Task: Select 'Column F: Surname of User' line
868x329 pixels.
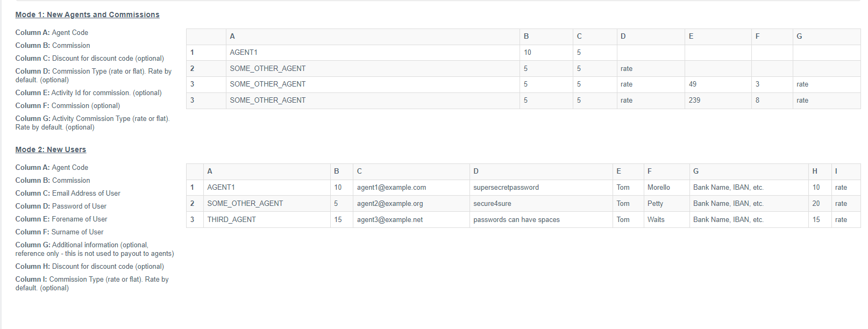Action: pyautogui.click(x=59, y=232)
